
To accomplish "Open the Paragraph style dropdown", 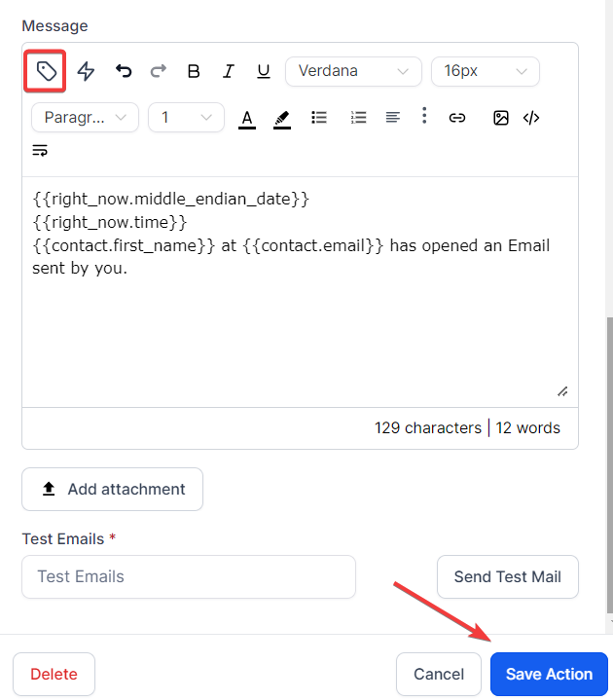I will (85, 118).
